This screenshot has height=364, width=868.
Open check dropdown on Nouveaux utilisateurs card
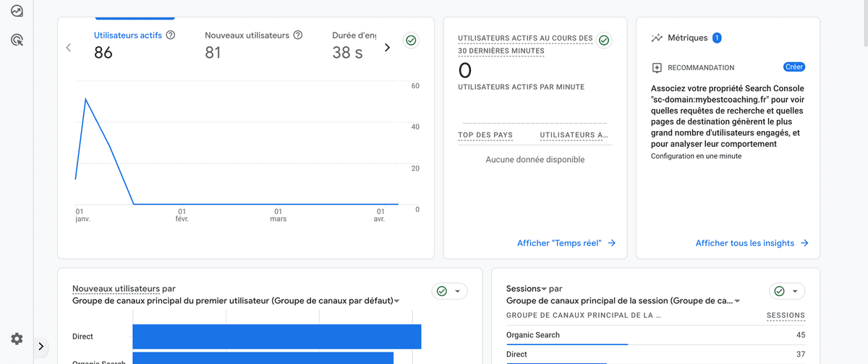449,291
